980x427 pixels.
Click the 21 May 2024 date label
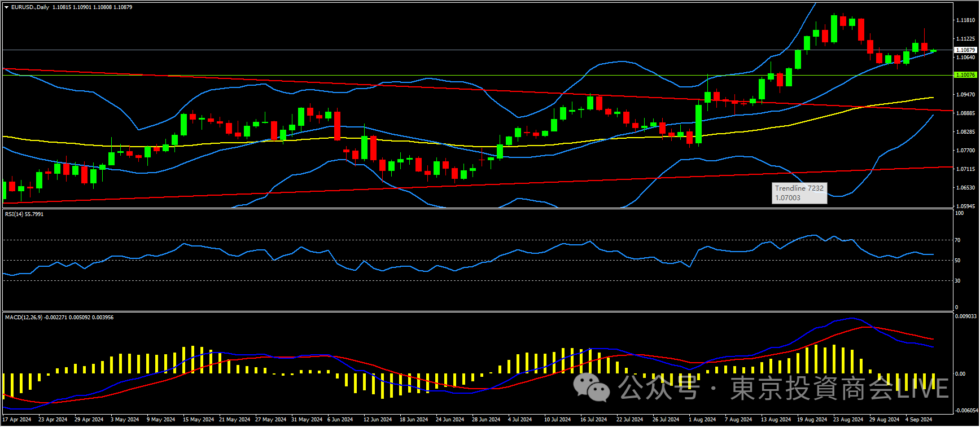point(234,420)
